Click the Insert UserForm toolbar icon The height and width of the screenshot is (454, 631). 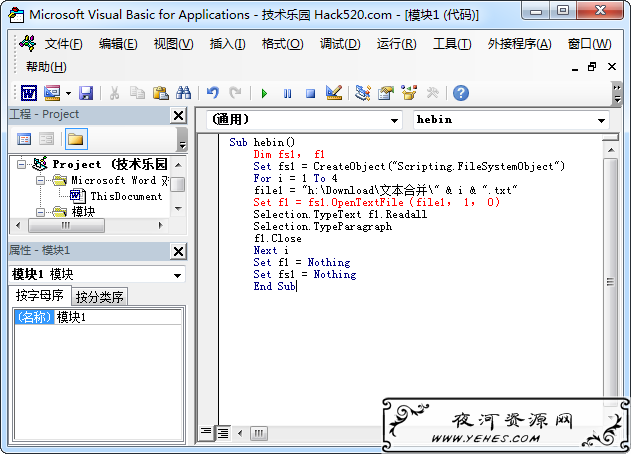(x=52, y=93)
